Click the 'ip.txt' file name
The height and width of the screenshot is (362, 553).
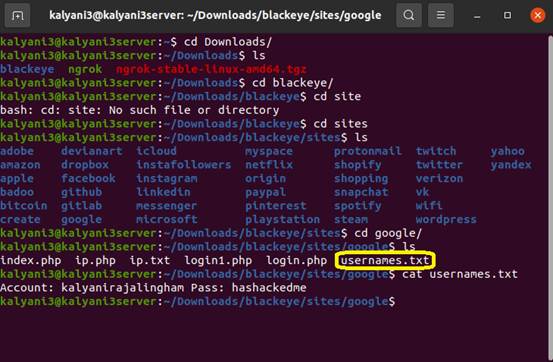pyautogui.click(x=150, y=260)
